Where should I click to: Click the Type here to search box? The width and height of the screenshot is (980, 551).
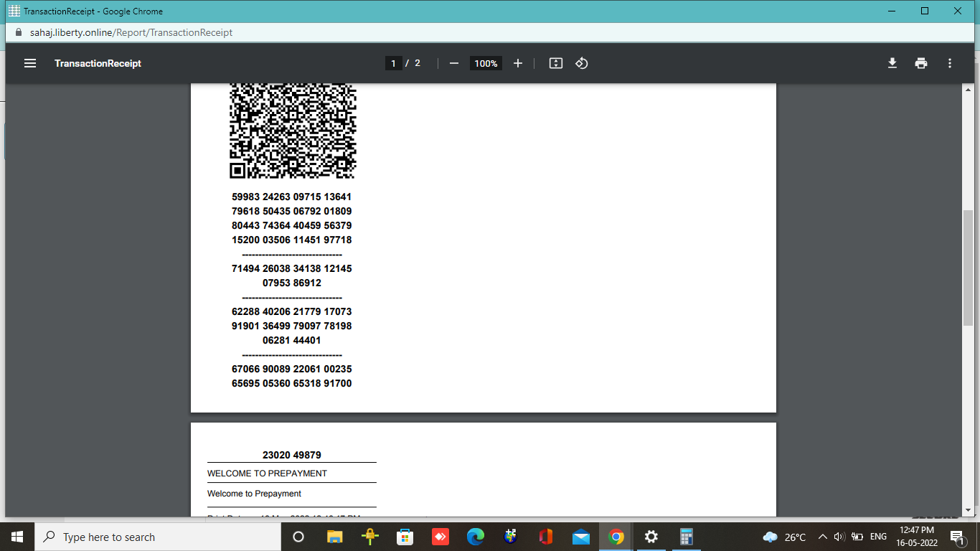158,537
